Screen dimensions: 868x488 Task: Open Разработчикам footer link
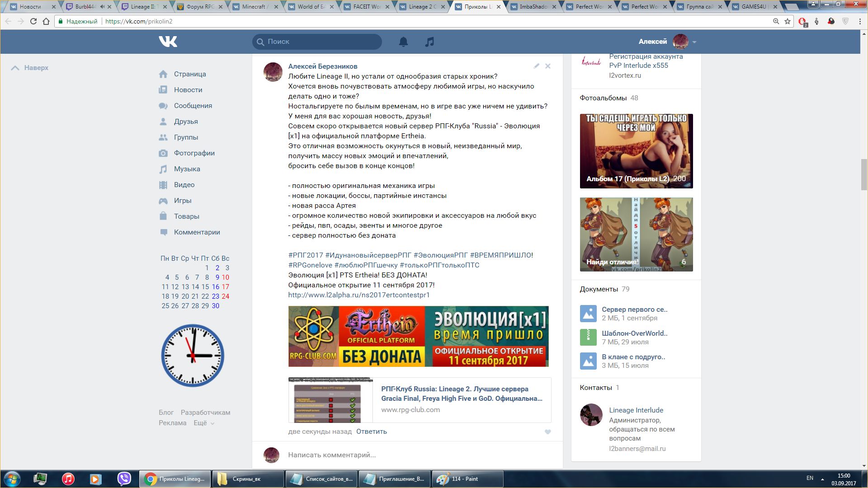(205, 413)
